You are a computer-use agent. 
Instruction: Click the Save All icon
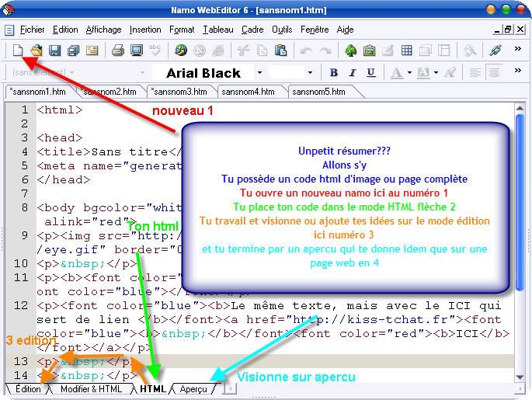click(73, 50)
